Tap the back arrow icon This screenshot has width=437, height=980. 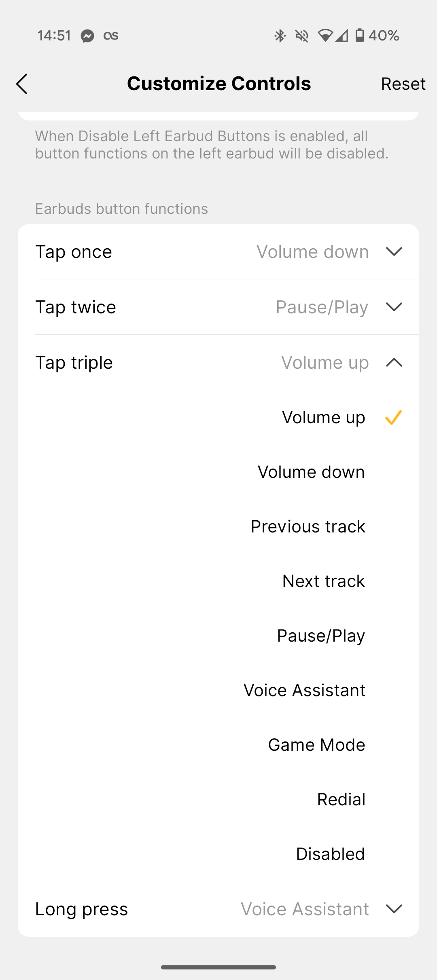tap(22, 84)
